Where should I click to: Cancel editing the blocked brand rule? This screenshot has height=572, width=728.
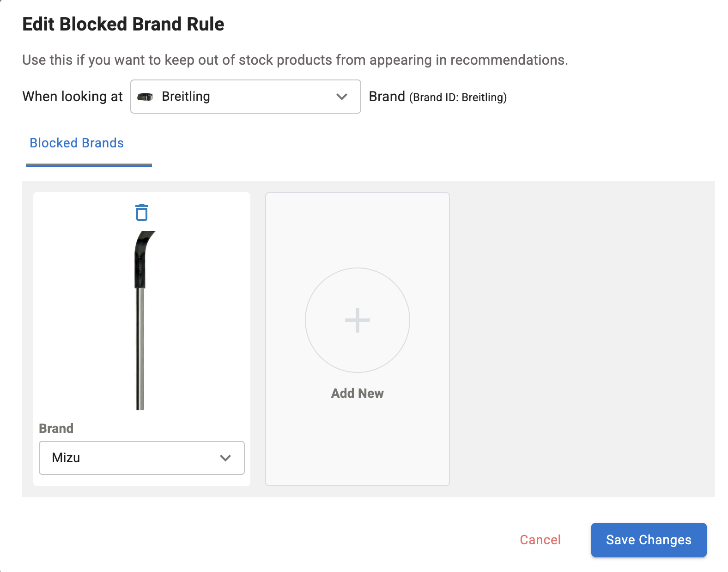(x=540, y=540)
